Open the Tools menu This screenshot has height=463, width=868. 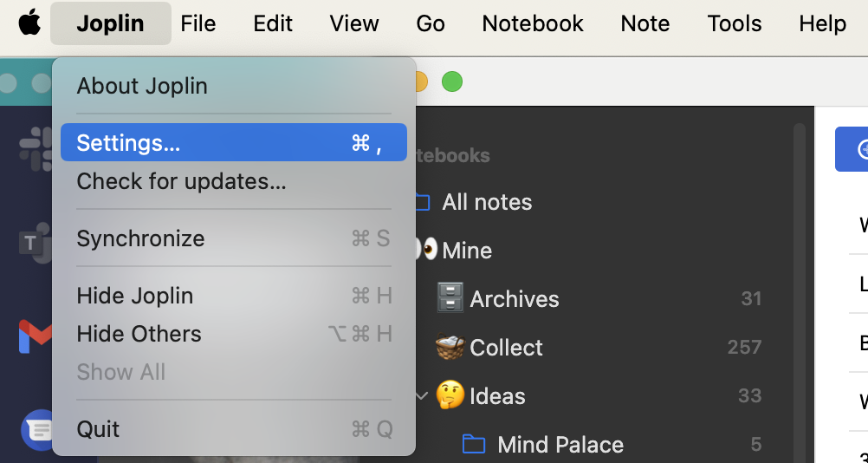[x=734, y=23]
